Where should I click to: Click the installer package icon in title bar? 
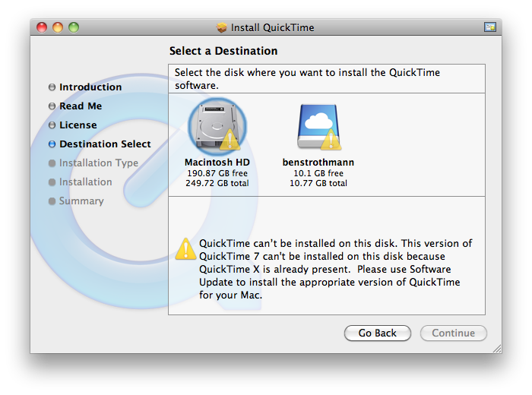tap(222, 27)
